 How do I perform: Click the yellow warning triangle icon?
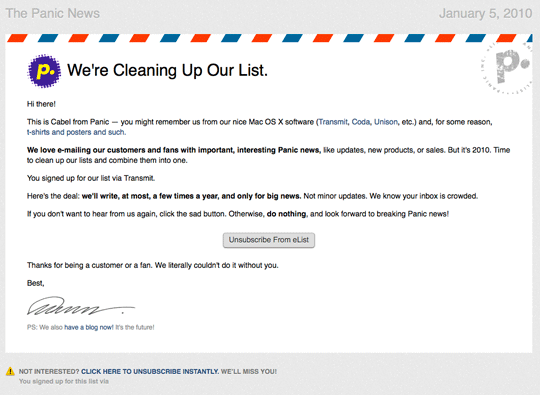[x=10, y=371]
